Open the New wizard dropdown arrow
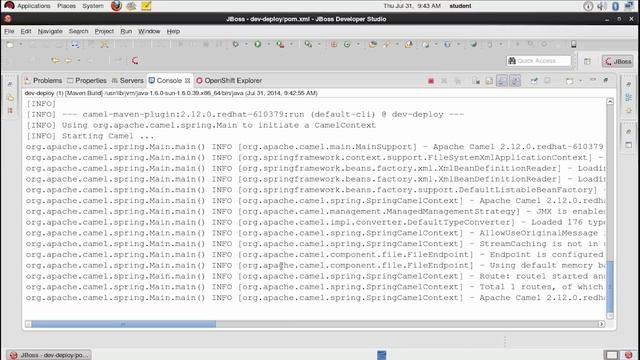 20,44
